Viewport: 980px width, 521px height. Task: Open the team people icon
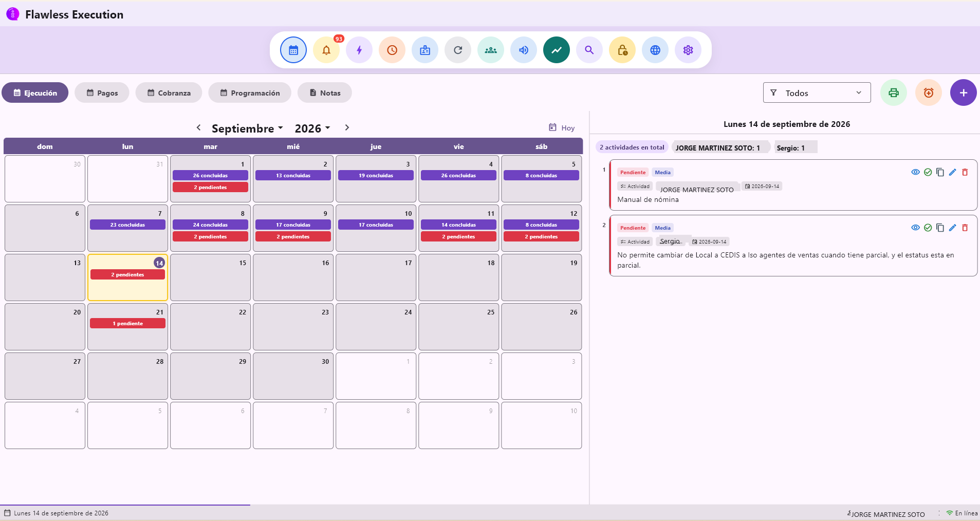pyautogui.click(x=491, y=50)
